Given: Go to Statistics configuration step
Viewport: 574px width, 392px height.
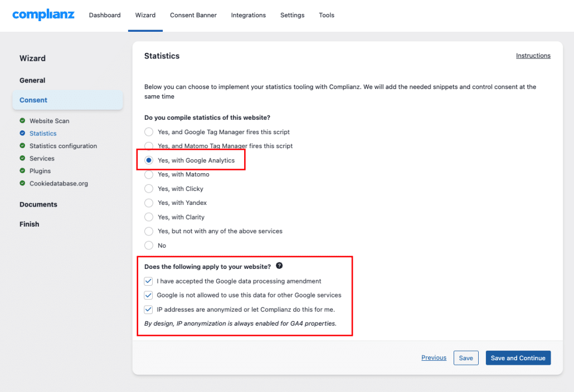Looking at the screenshot, I should 64,146.
